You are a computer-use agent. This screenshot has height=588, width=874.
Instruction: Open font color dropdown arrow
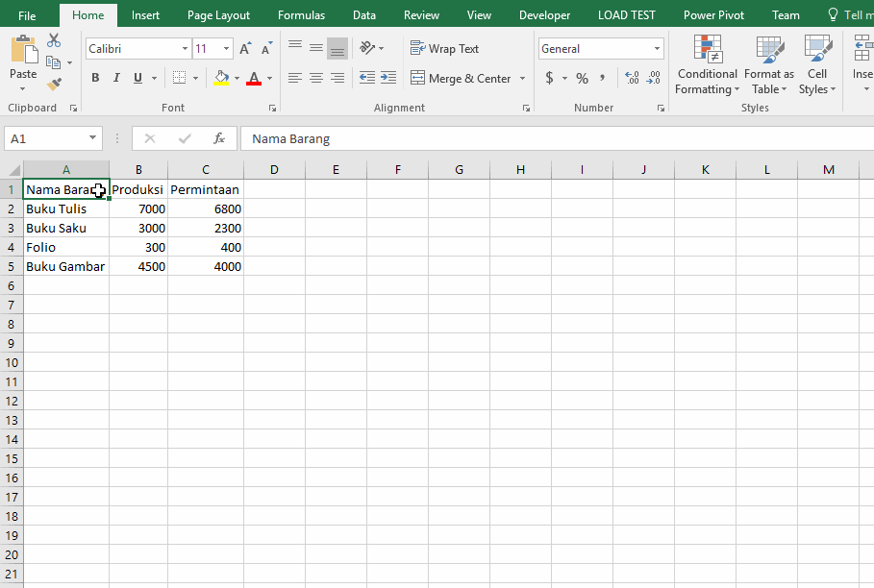270,78
